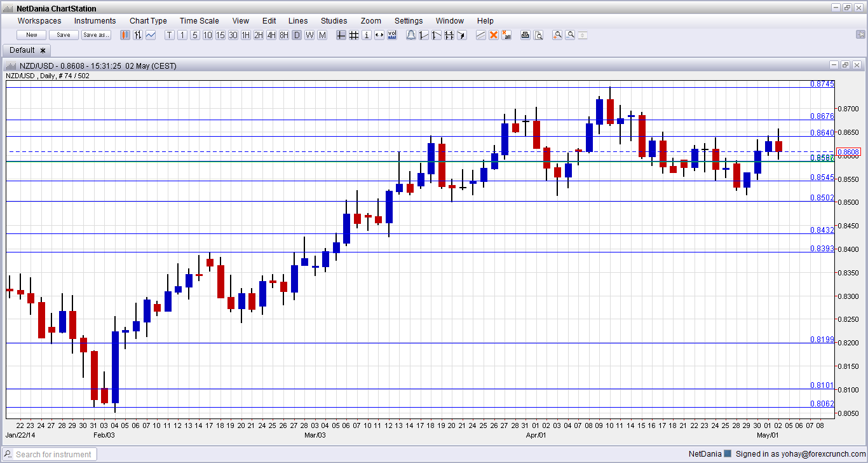Click the Search for instrument field

[x=50, y=454]
